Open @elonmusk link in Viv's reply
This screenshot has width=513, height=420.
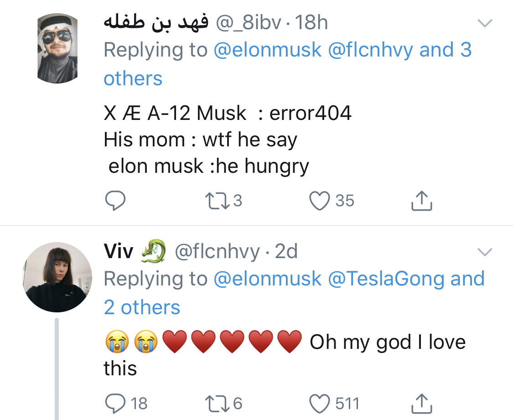[x=268, y=279]
